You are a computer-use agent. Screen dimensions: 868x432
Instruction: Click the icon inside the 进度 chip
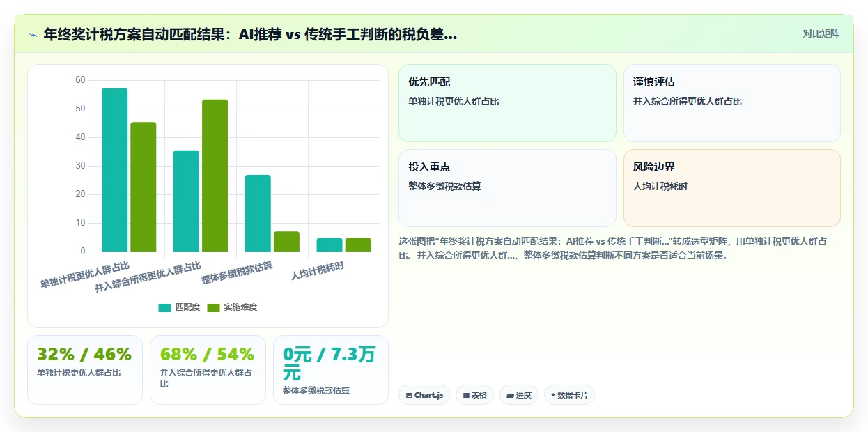(510, 395)
